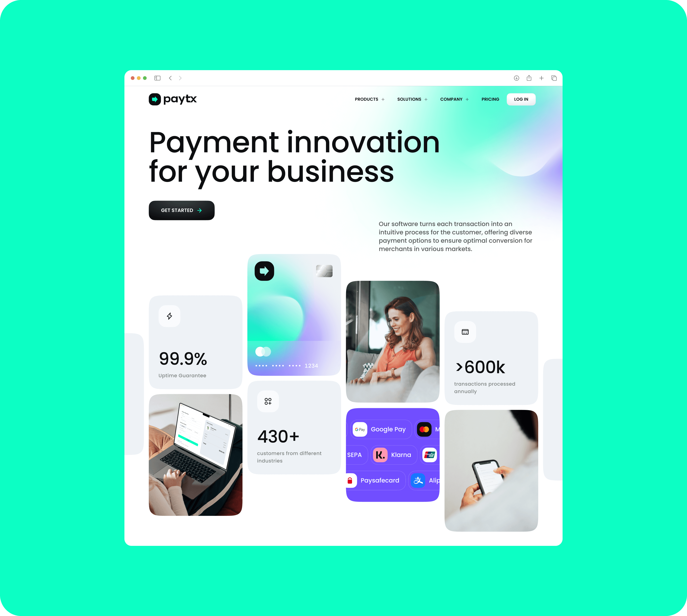Viewport: 687px width, 616px height.
Task: Click the credit card icon on transactions card
Action: click(465, 332)
